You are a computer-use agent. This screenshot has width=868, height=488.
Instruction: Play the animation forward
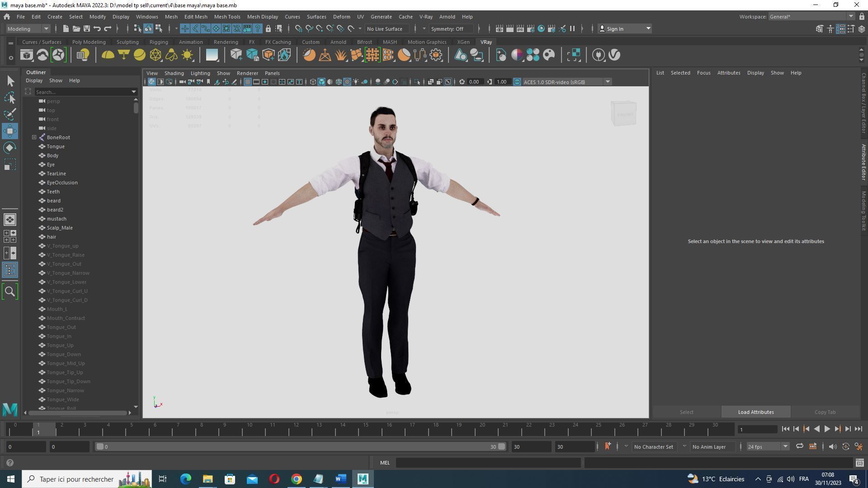827,429
